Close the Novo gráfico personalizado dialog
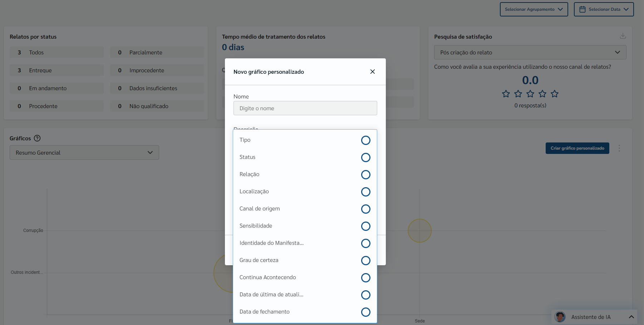Image resolution: width=644 pixels, height=325 pixels. (372, 72)
